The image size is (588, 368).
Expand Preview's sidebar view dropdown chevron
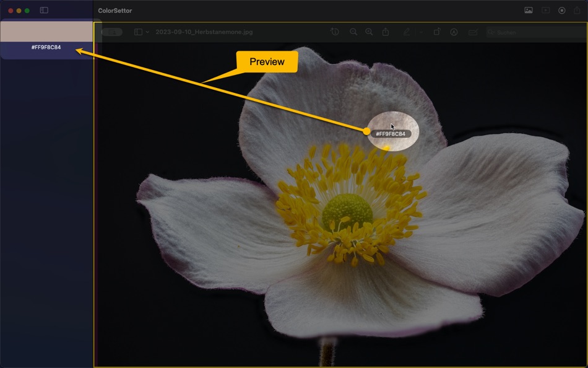coord(147,32)
